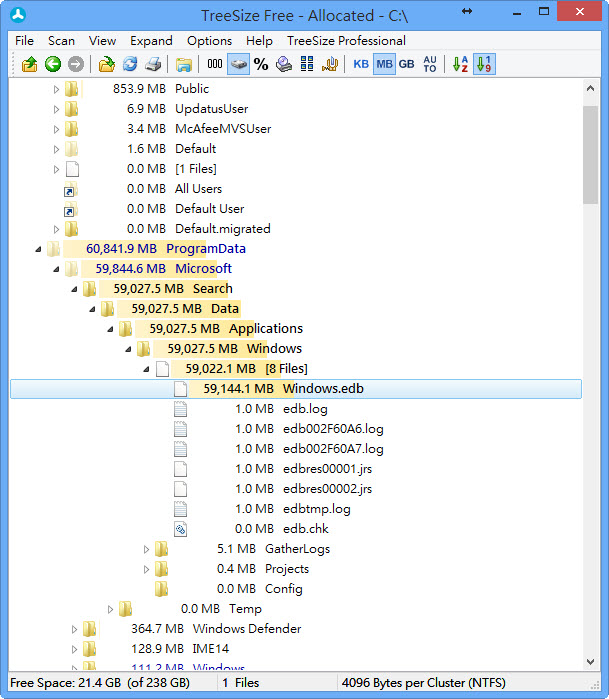The image size is (609, 699).
Task: Expand the Temp folder
Action: click(x=110, y=609)
